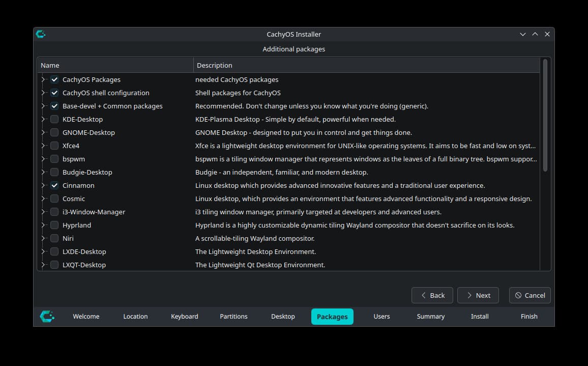Expand the Cinnamon package group
588x366 pixels.
coord(43,185)
